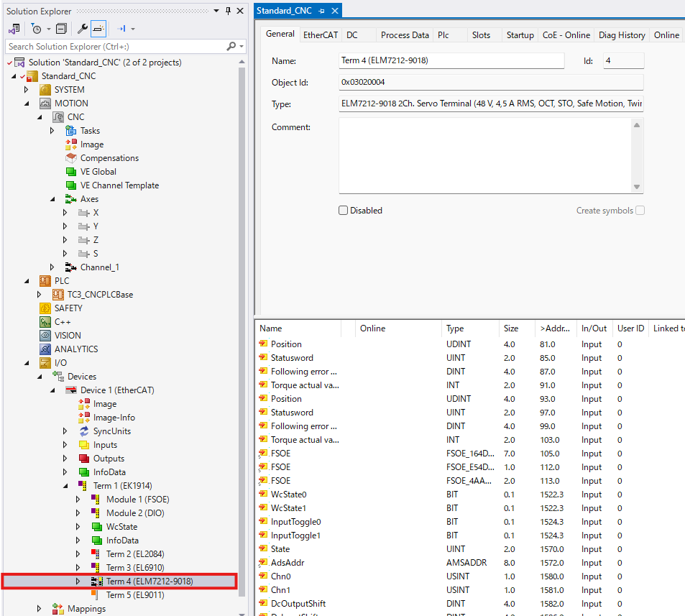
Task: Click the Mappings node icon
Action: click(x=58, y=608)
